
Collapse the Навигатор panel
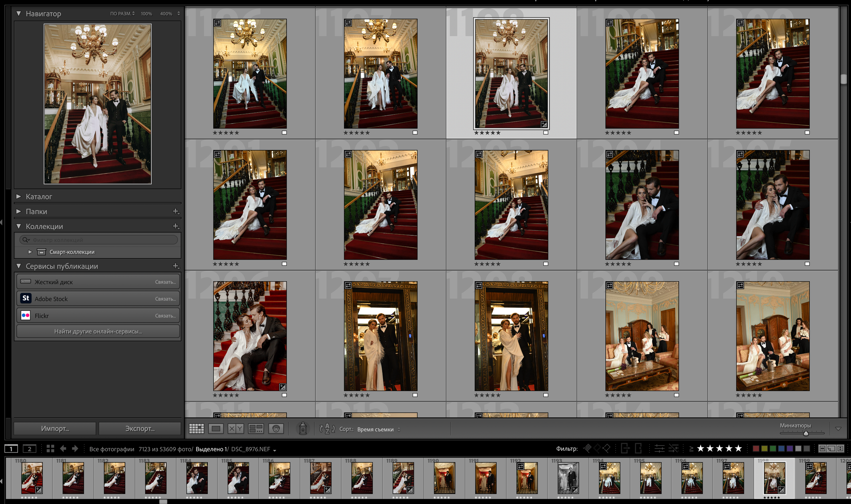(19, 14)
